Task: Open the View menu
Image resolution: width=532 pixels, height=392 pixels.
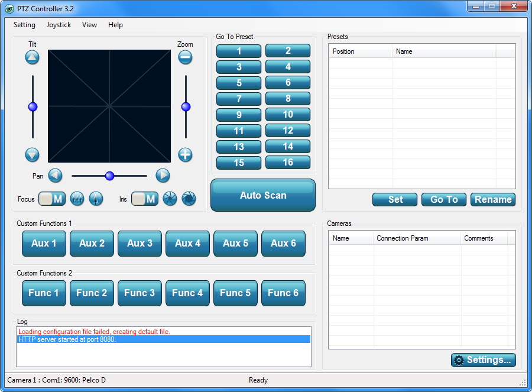Action: 90,25
